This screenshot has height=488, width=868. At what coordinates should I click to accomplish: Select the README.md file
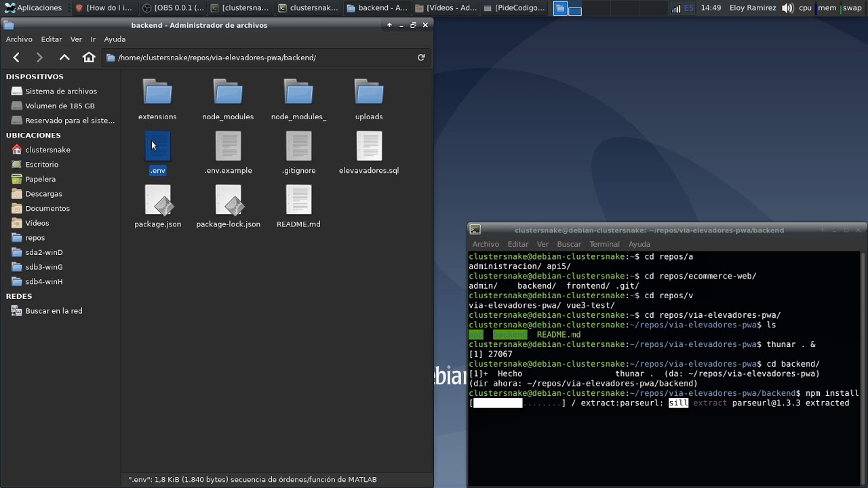click(x=298, y=206)
